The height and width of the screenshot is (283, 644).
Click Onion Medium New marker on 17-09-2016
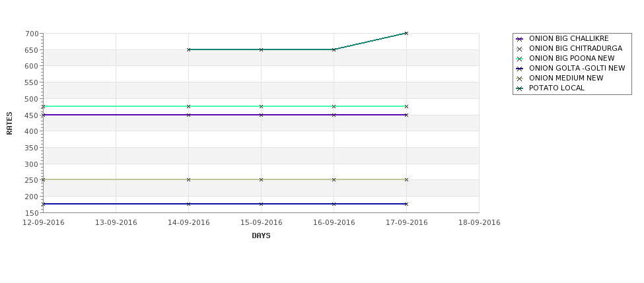(406, 179)
